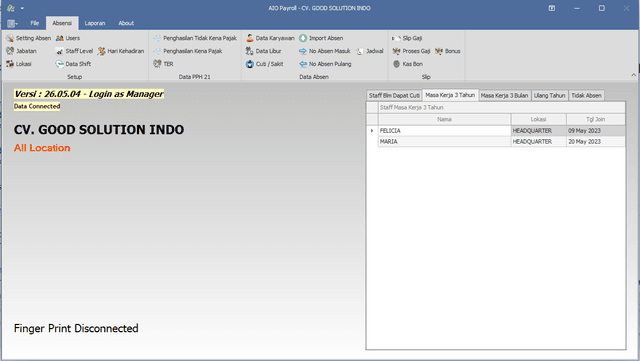The height and width of the screenshot is (361, 640).
Task: Open the Tidak Absen tab
Action: [586, 96]
